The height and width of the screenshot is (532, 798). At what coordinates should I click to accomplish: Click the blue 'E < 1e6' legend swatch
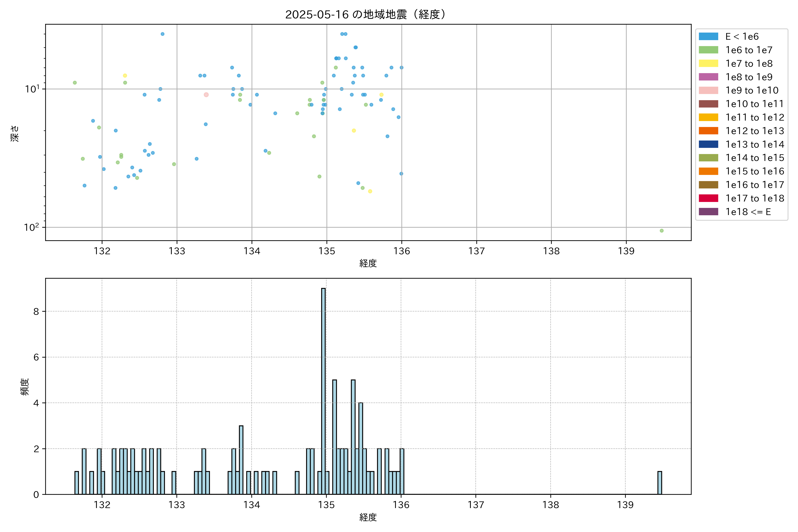click(x=708, y=37)
